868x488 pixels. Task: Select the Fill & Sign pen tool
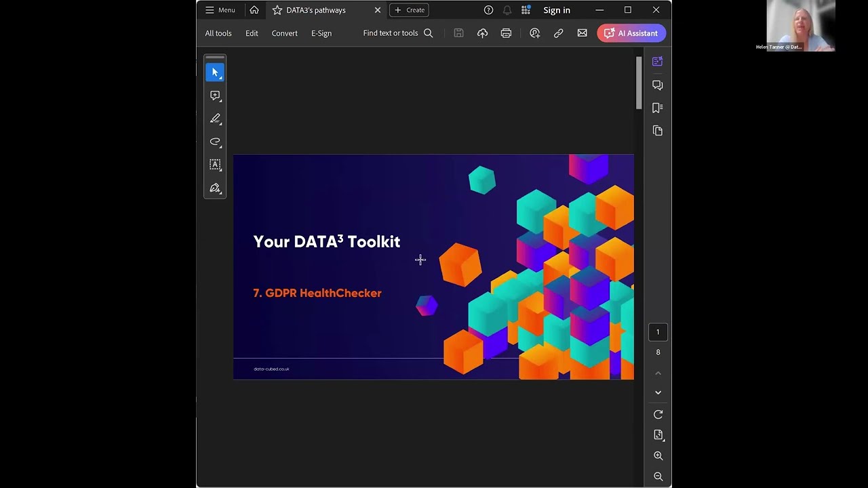coord(215,188)
